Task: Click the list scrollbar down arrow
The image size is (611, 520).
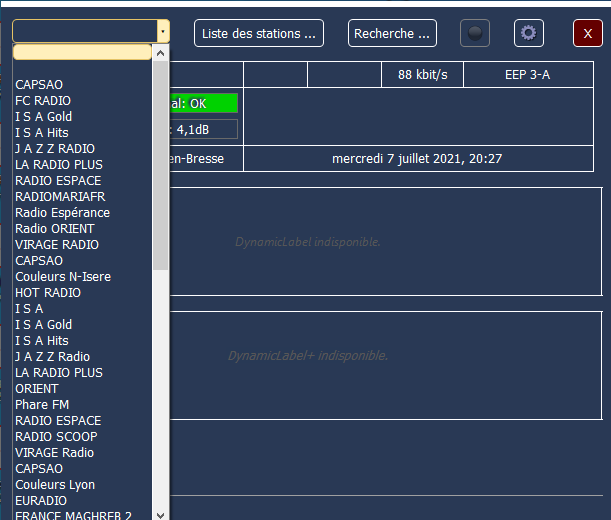Action: 161,515
